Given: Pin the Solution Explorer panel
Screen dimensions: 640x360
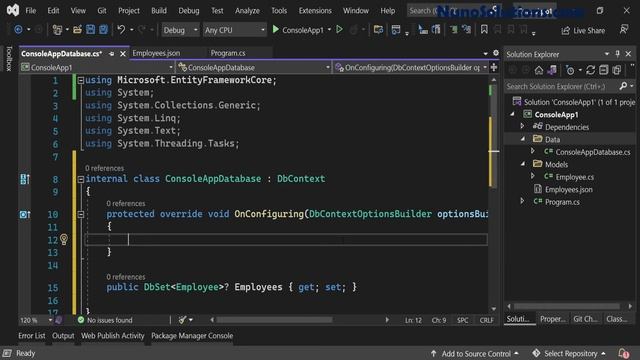Looking at the screenshot, I should coord(618,54).
